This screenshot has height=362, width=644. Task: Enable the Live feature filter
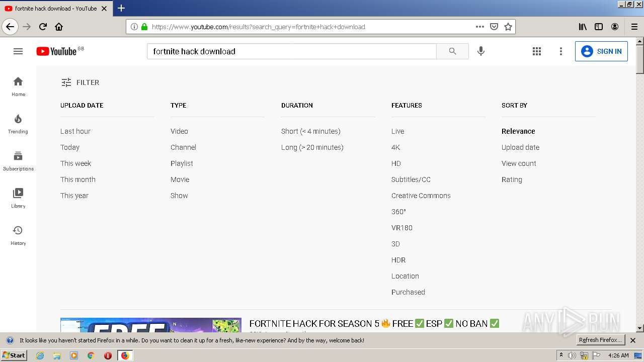pyautogui.click(x=397, y=131)
